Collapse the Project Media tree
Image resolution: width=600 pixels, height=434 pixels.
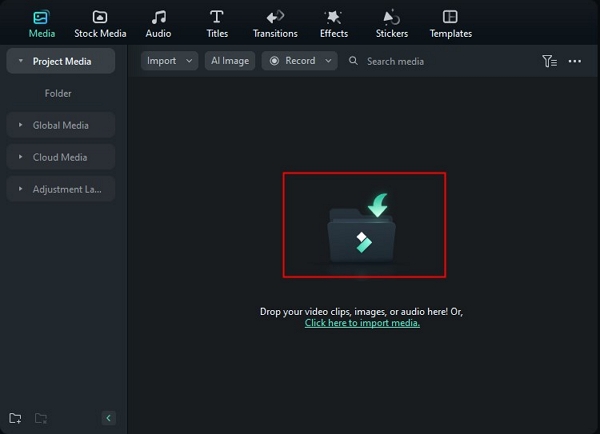tap(21, 61)
